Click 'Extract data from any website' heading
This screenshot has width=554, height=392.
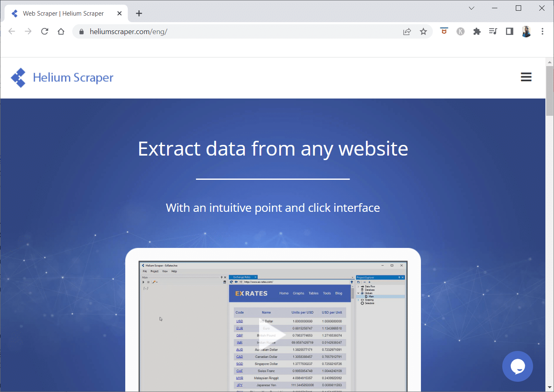click(273, 149)
